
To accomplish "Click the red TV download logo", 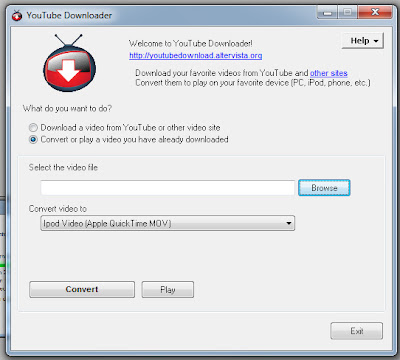I will click(70, 63).
